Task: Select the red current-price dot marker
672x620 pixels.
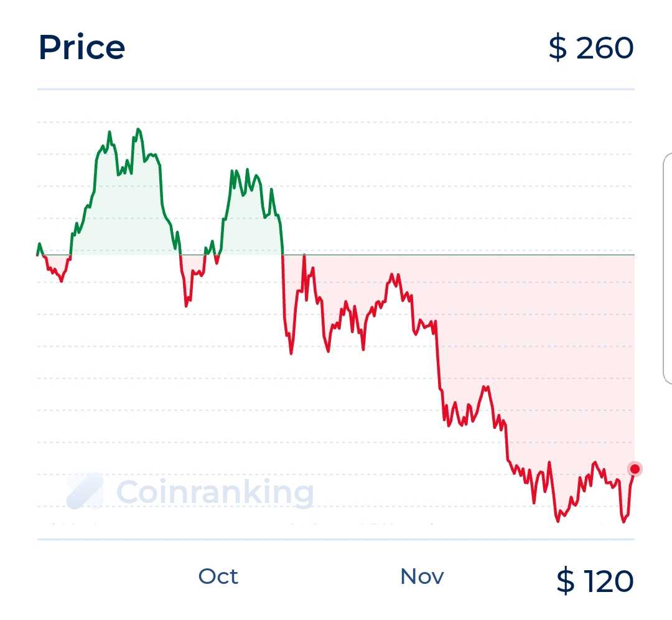Action: tap(635, 469)
